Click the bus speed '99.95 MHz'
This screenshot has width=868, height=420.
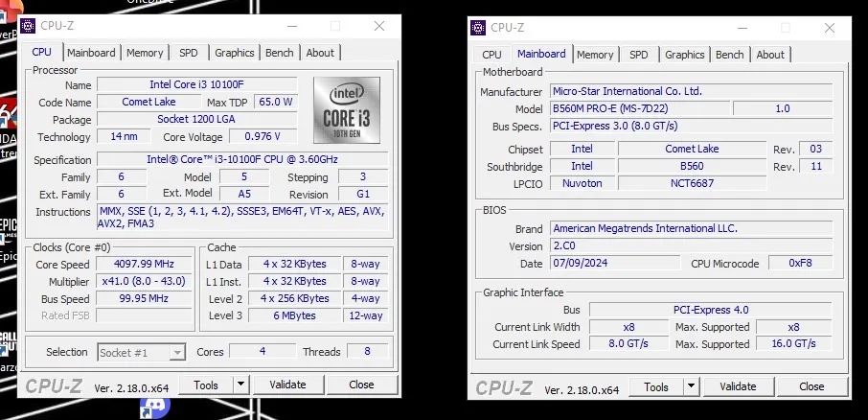[x=144, y=298]
